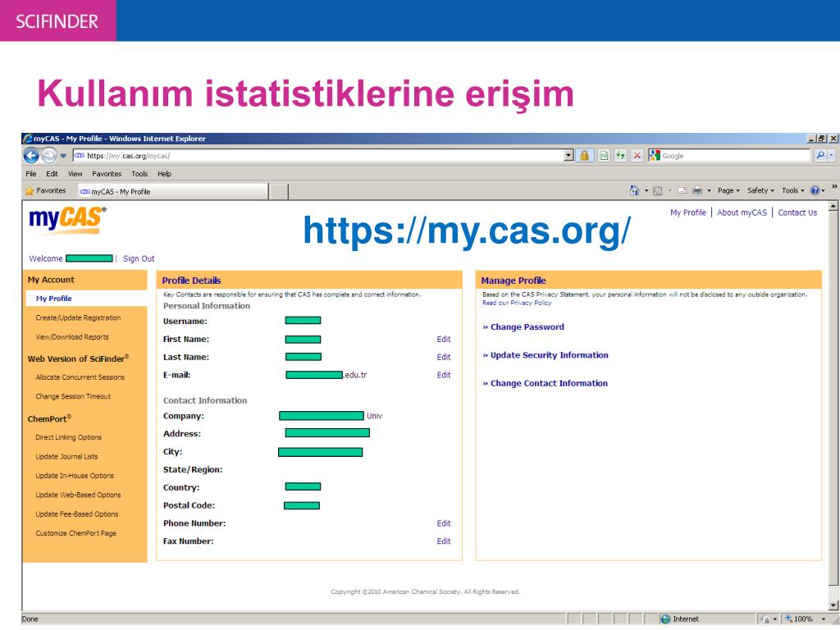Open Create/Update Registration in sidebar

point(78,317)
